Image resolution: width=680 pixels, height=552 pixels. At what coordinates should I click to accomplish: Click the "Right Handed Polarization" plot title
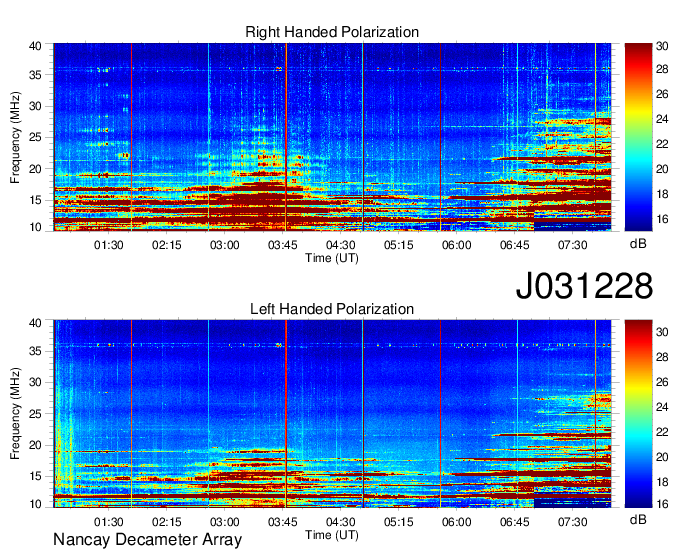[x=332, y=32]
